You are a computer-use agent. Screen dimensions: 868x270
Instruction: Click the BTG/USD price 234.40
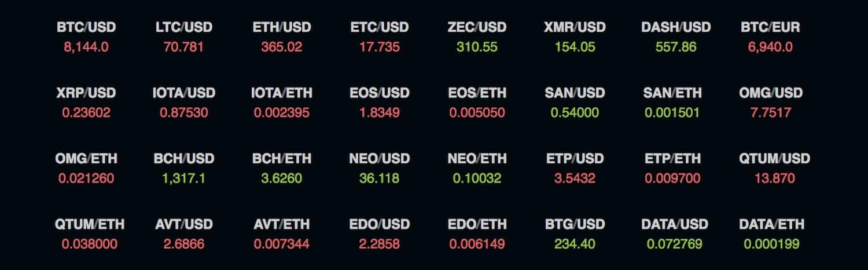point(575,244)
